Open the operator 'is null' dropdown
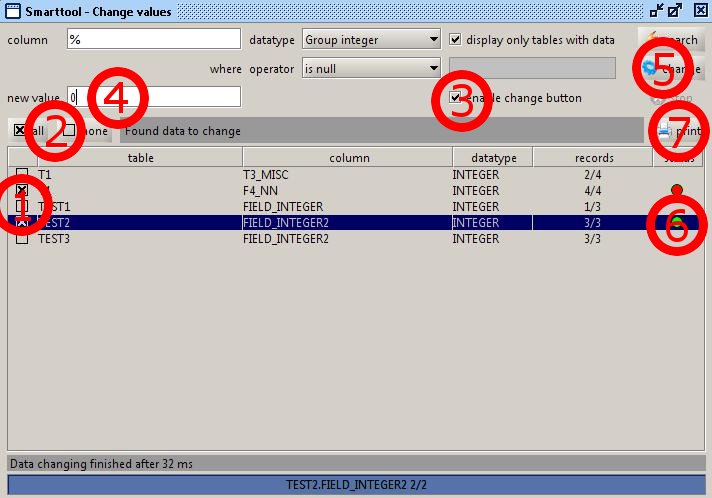The image size is (712, 498). click(x=433, y=69)
